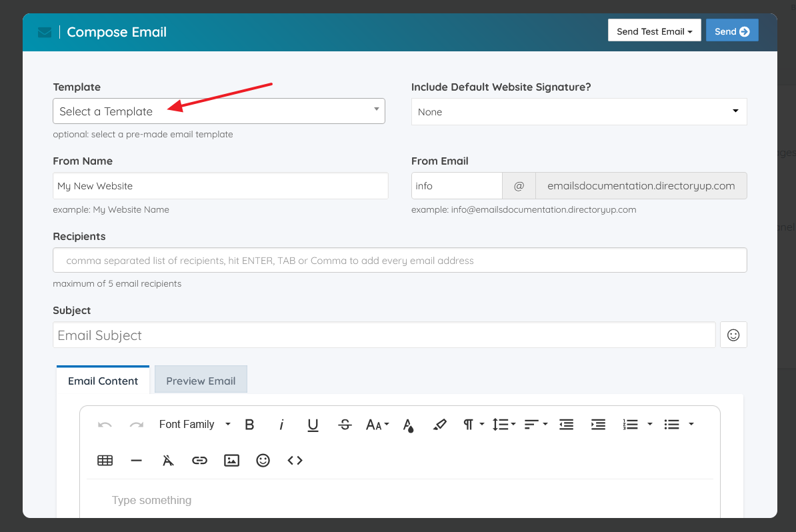The height and width of the screenshot is (532, 796).
Task: Click the Undo icon in editor toolbar
Action: pyautogui.click(x=105, y=425)
